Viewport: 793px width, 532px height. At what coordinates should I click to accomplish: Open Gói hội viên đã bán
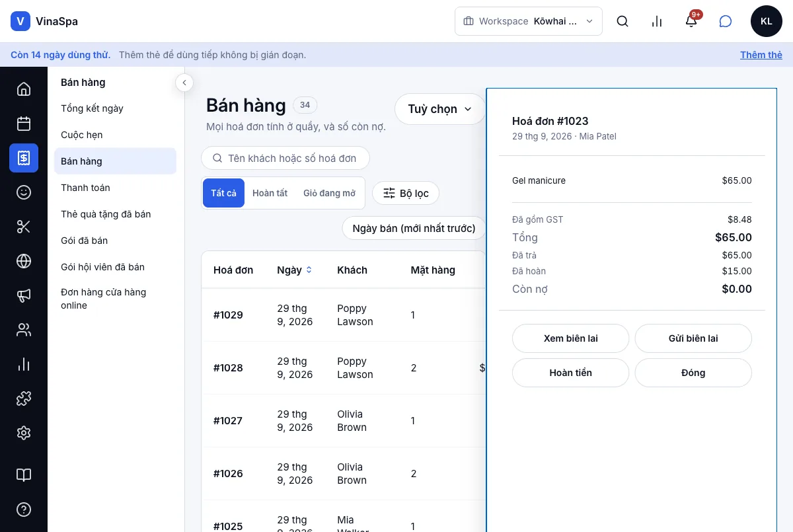point(115,267)
